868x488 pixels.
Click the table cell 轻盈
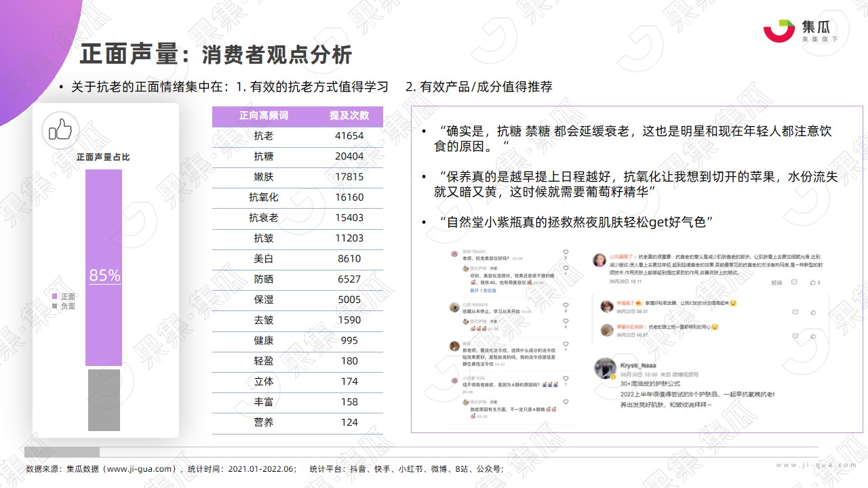click(x=264, y=361)
